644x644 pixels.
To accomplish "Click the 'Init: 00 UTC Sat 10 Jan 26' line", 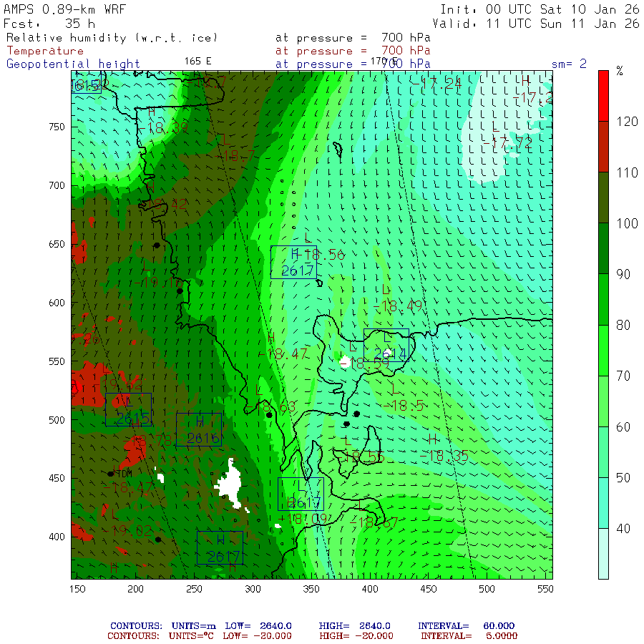I will tap(540, 9).
